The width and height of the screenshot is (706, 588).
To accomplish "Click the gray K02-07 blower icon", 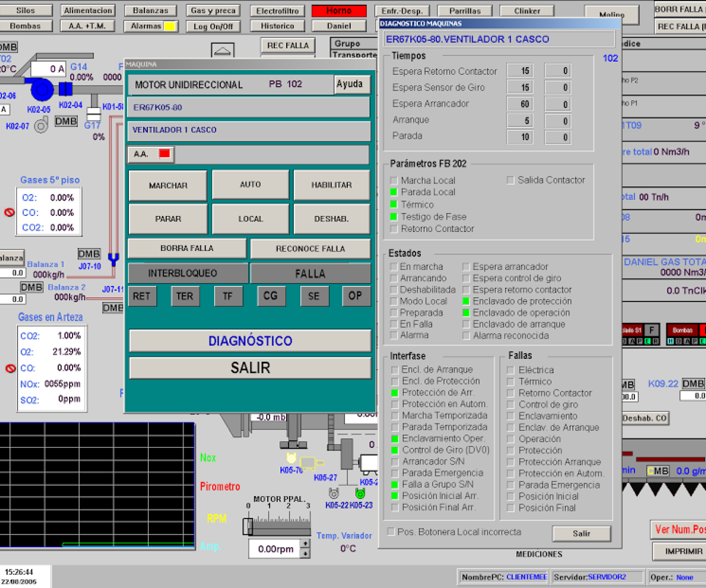I will 41,125.
